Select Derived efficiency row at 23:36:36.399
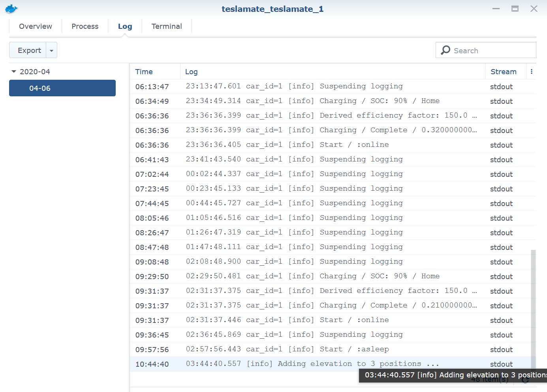Image resolution: width=547 pixels, height=392 pixels. 333,116
